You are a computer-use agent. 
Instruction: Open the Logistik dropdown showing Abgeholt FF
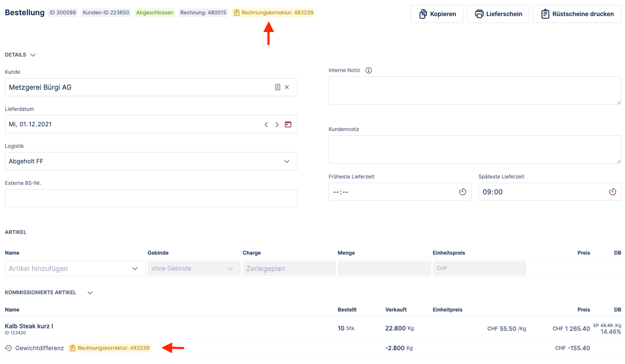point(151,161)
